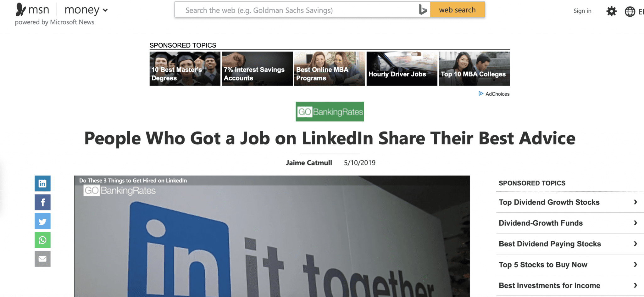Click Sign in link
This screenshot has height=297, width=644.
click(x=582, y=11)
